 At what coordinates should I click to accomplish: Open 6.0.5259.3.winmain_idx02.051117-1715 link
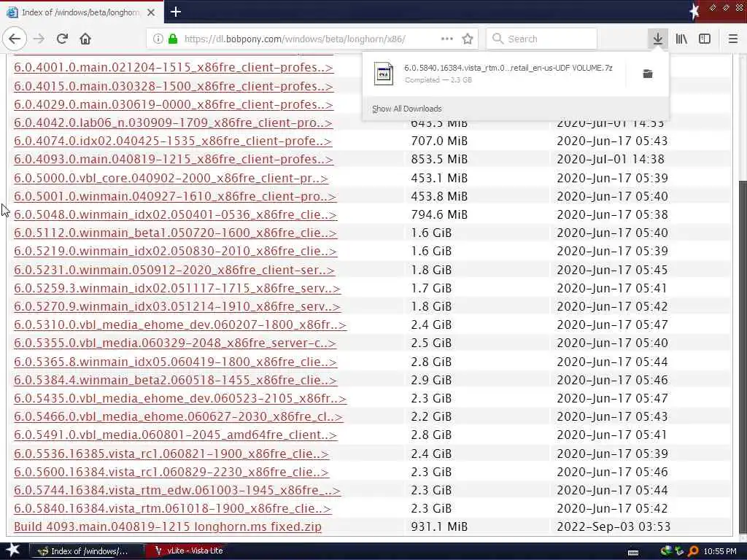click(177, 288)
